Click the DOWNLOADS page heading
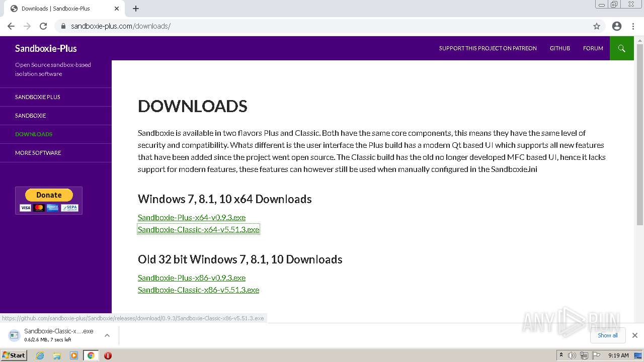 [x=193, y=106]
